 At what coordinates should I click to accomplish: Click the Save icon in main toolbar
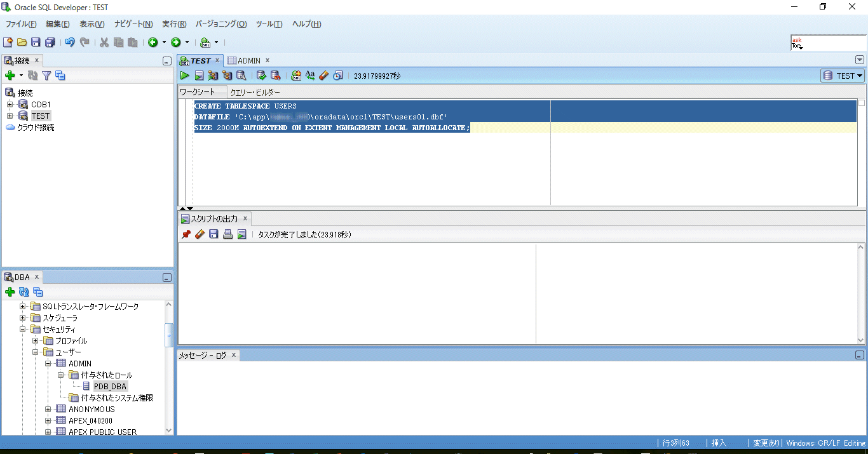pos(36,43)
